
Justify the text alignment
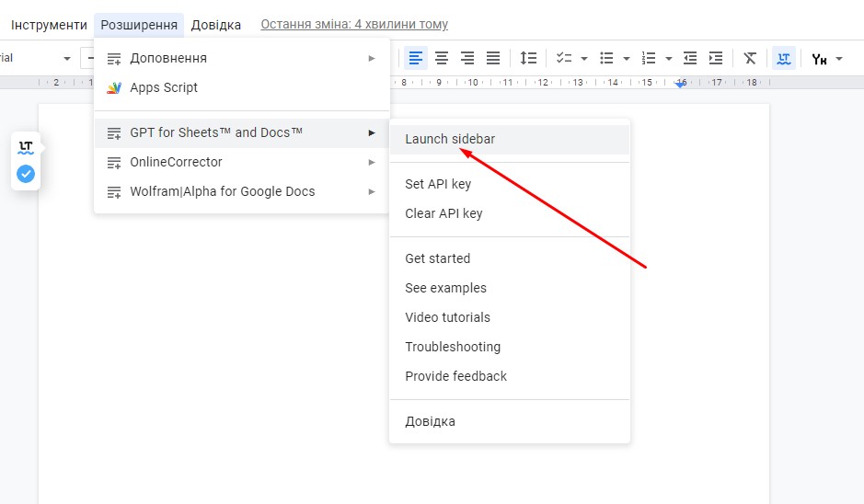point(493,58)
